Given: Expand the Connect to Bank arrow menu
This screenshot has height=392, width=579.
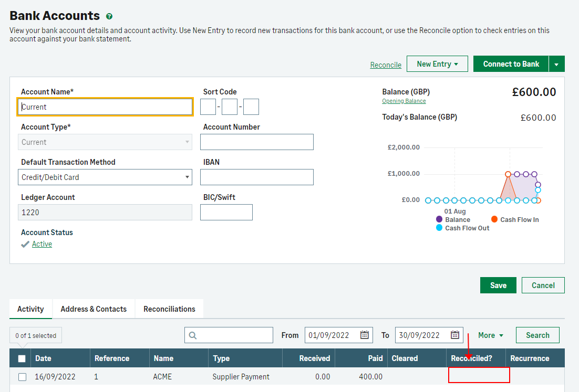Looking at the screenshot, I should (556, 64).
